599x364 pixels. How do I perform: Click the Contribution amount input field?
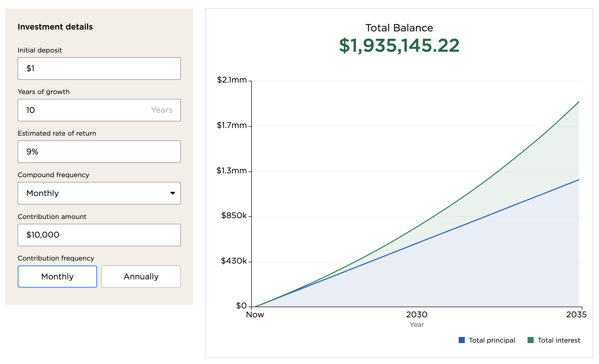[x=99, y=235]
